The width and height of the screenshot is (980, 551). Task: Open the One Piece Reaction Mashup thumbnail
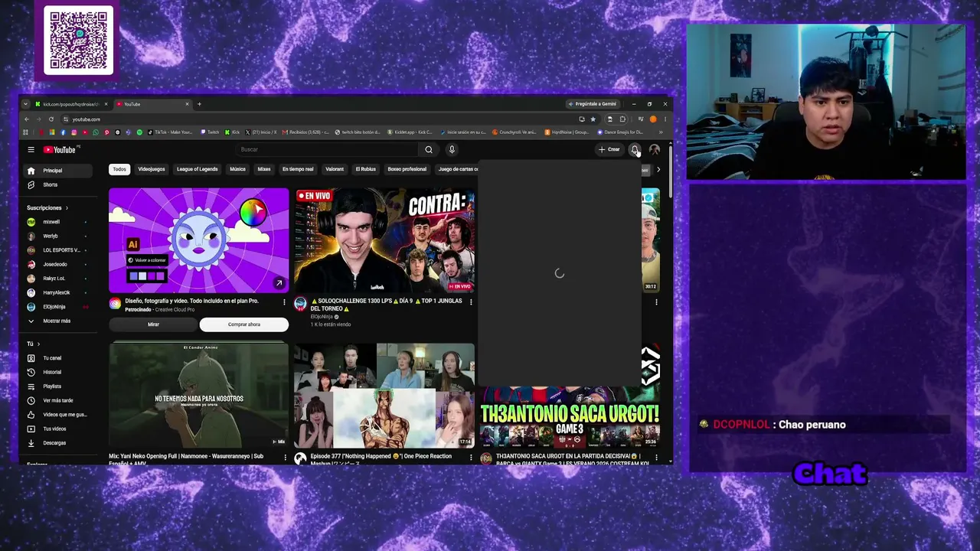384,396
